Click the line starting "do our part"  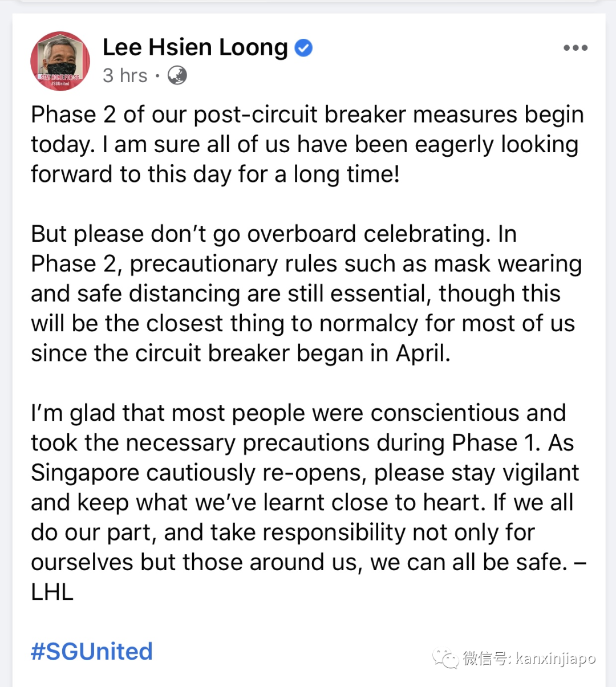pos(282,532)
